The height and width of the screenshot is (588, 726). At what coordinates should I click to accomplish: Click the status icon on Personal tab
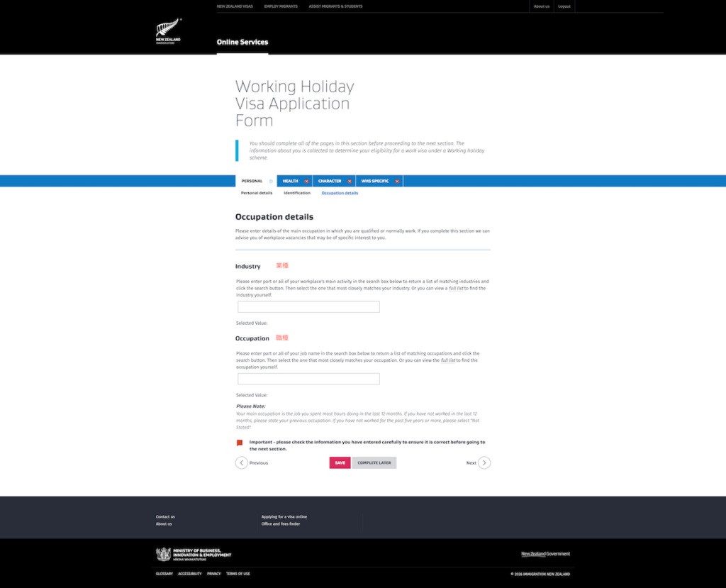pos(271,182)
